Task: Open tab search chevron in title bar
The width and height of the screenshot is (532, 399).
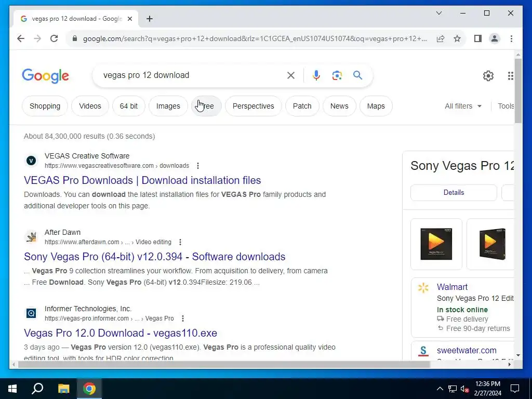Action: 438,13
